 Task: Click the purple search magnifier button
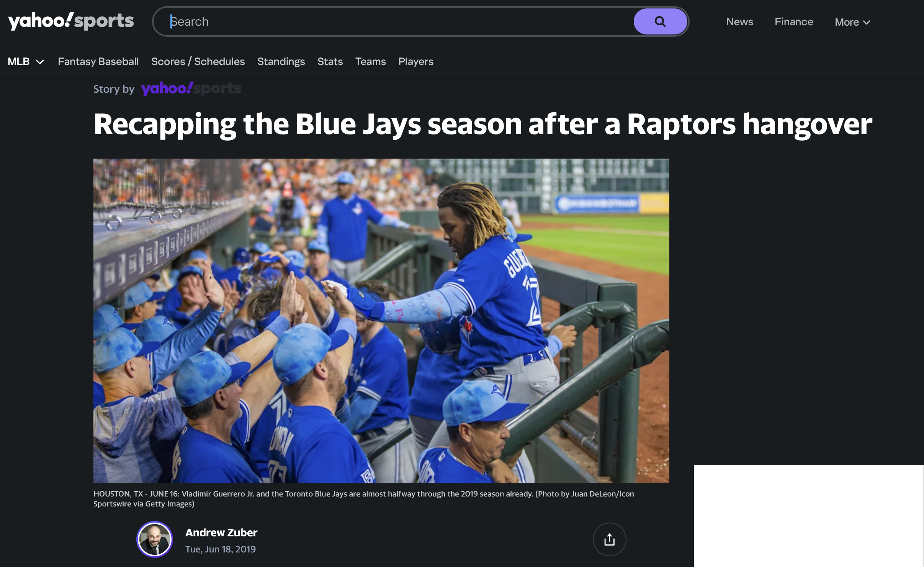click(x=660, y=21)
